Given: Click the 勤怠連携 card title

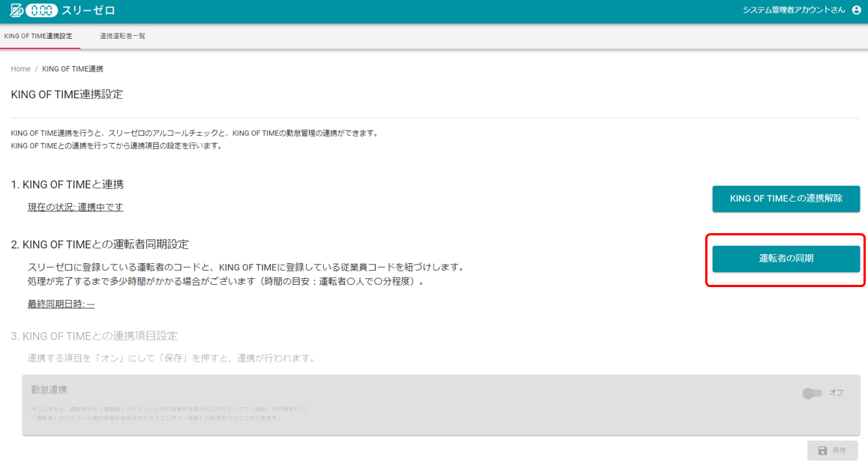Looking at the screenshot, I should 49,390.
